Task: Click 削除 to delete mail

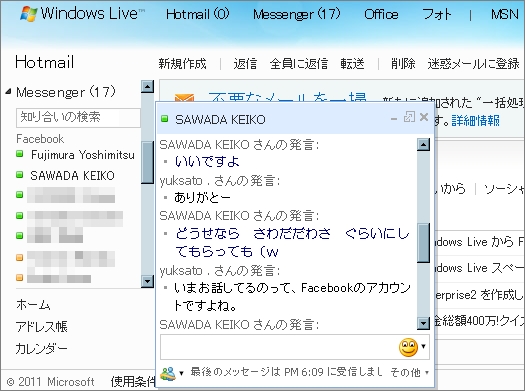Action: [403, 63]
